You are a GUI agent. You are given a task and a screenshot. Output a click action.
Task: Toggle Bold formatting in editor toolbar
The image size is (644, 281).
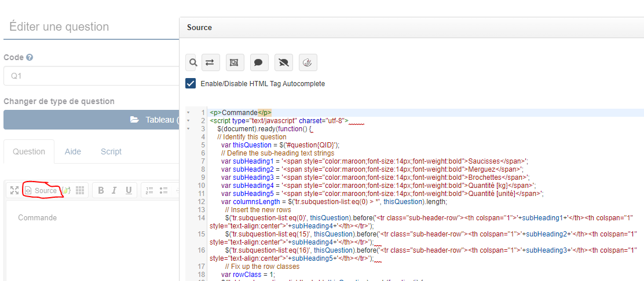(x=100, y=190)
